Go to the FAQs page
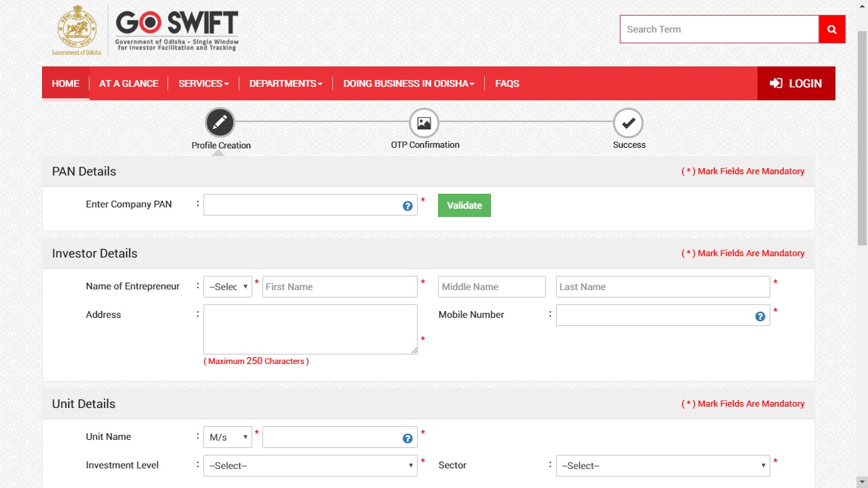This screenshot has width=868, height=488. pyautogui.click(x=507, y=83)
